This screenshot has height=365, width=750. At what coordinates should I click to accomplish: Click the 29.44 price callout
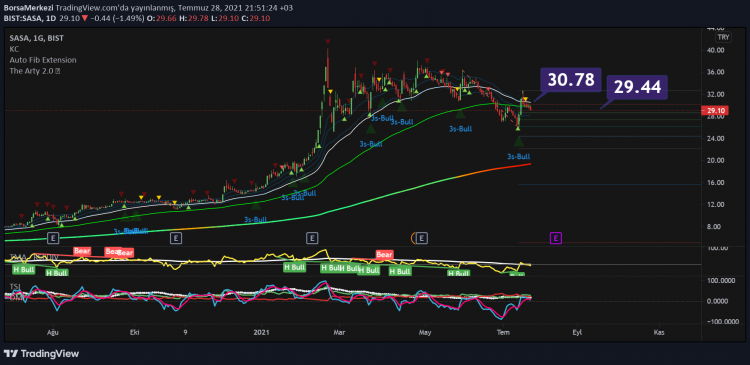click(637, 87)
